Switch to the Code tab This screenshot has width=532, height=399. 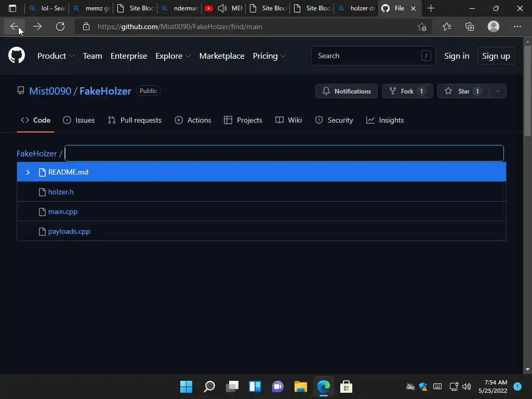point(36,120)
